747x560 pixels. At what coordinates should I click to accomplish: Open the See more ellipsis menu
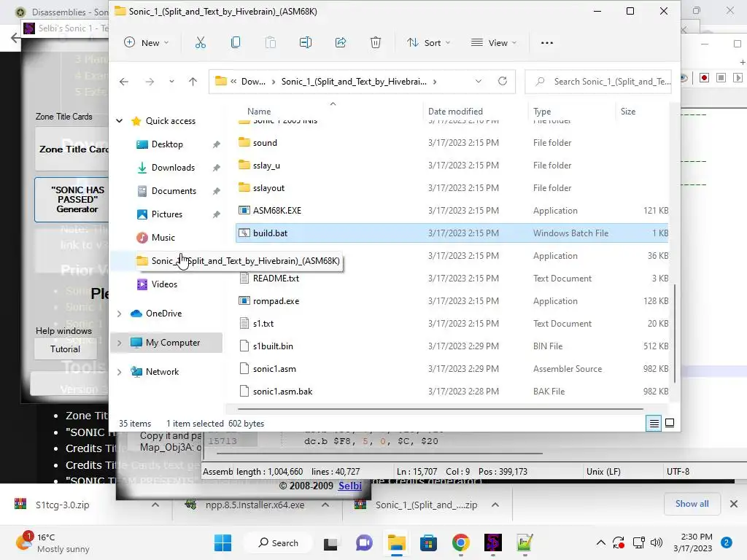pos(547,43)
